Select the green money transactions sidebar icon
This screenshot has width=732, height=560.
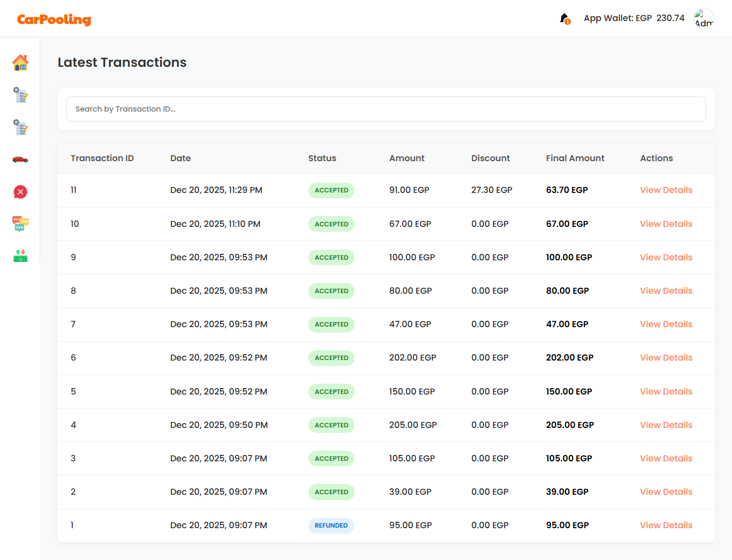click(x=20, y=255)
